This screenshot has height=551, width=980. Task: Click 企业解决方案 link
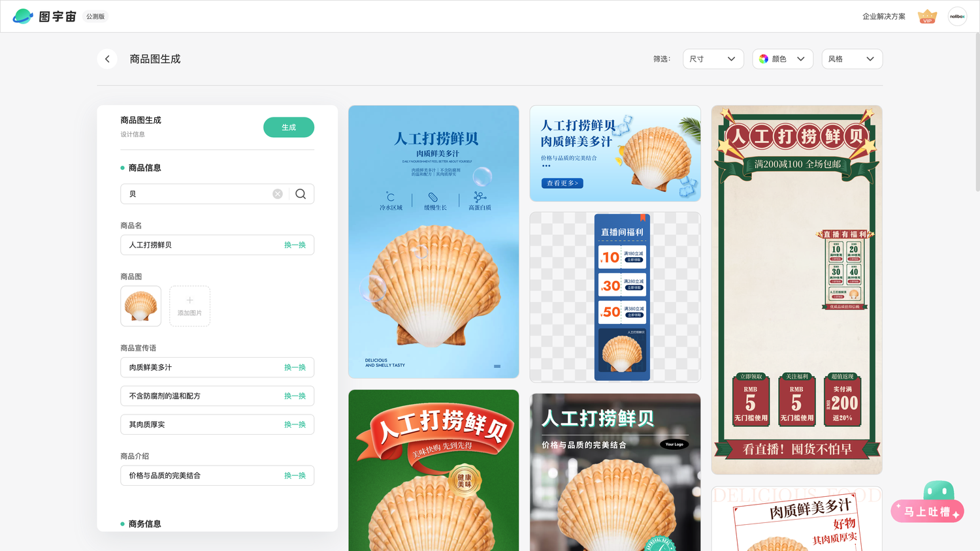[883, 16]
